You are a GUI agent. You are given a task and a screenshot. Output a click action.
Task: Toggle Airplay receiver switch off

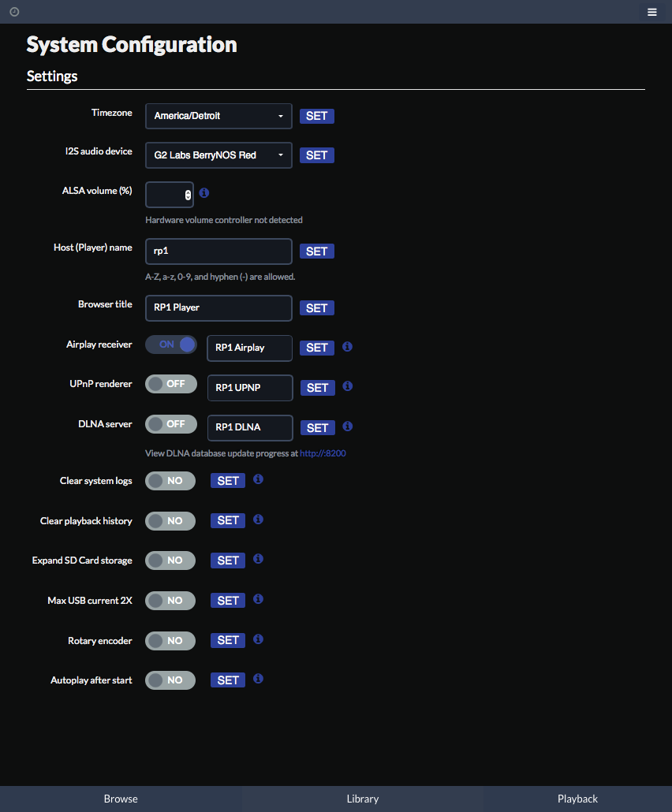coord(171,345)
